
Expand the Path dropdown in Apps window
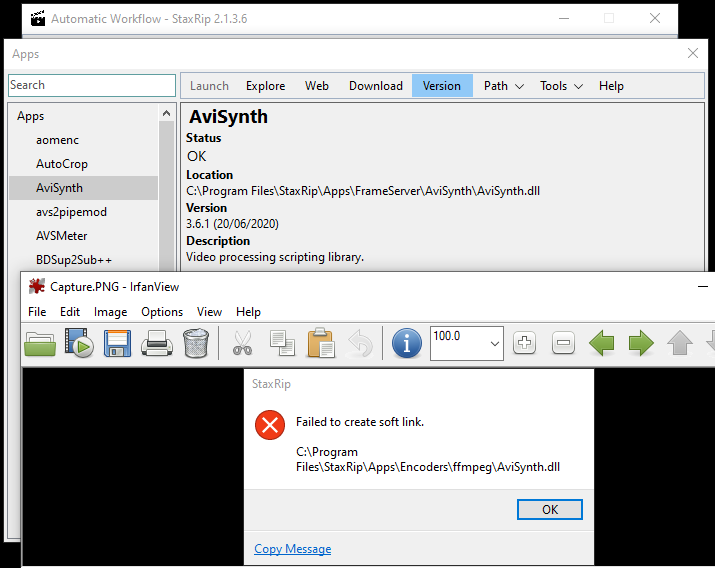(x=503, y=86)
